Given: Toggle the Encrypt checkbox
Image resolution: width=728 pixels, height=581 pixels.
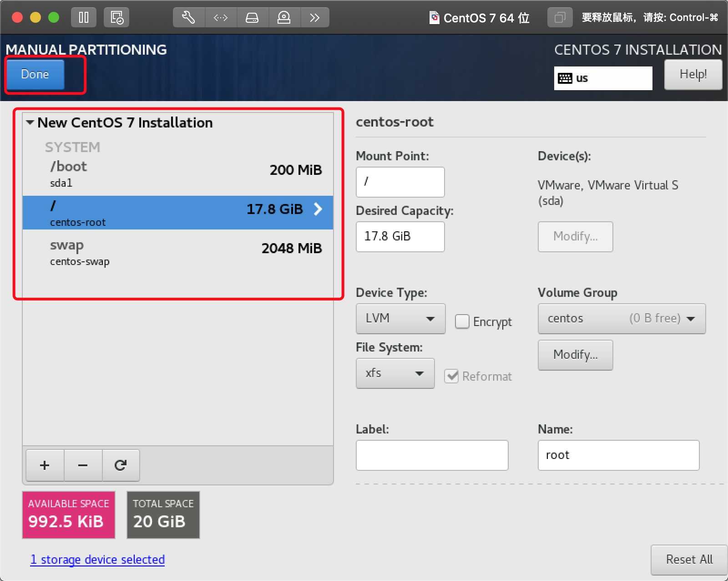Looking at the screenshot, I should point(462,321).
